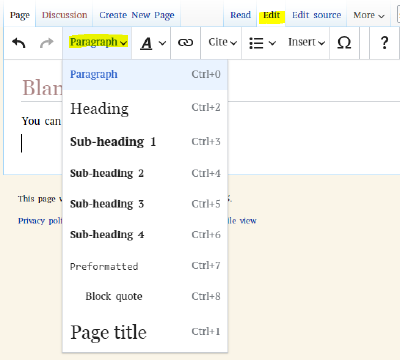Image resolution: width=400 pixels, height=360 pixels.
Task: Open the text style 'A' formatting menu
Action: pos(152,43)
